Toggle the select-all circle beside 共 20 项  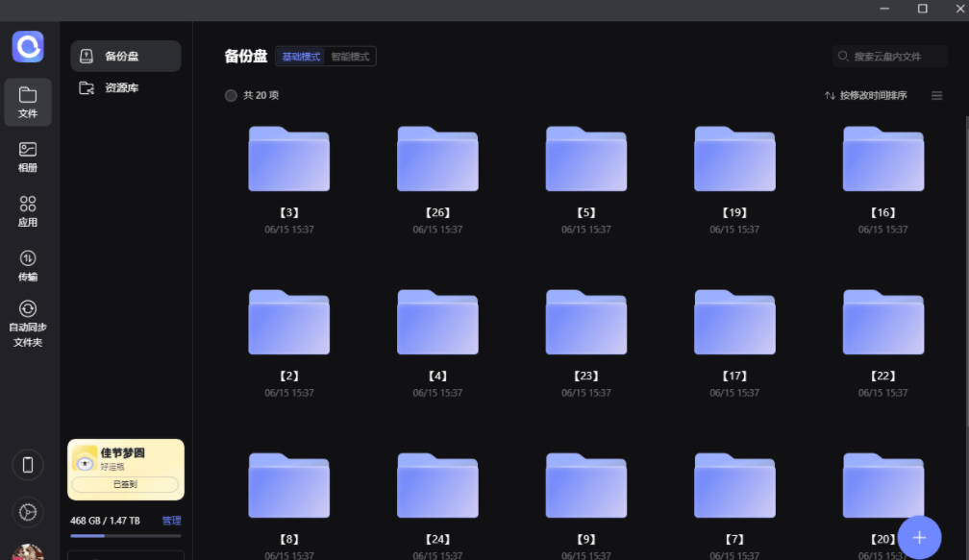click(231, 95)
